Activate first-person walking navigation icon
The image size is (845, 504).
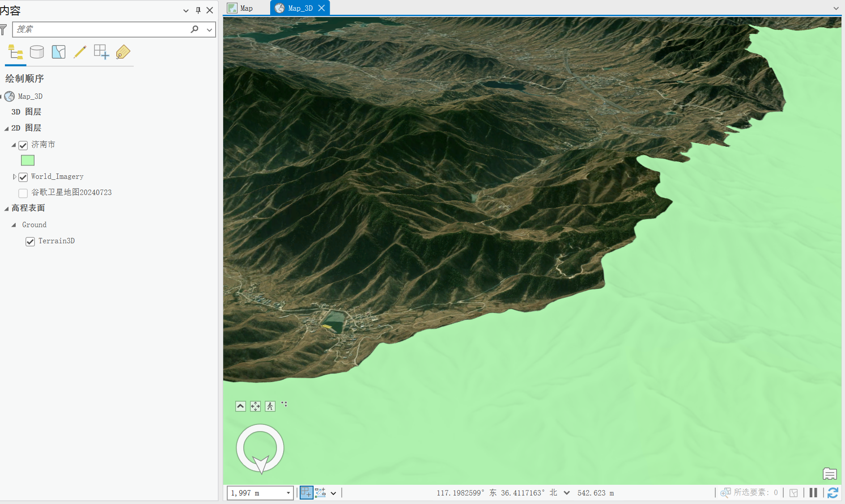[270, 406]
